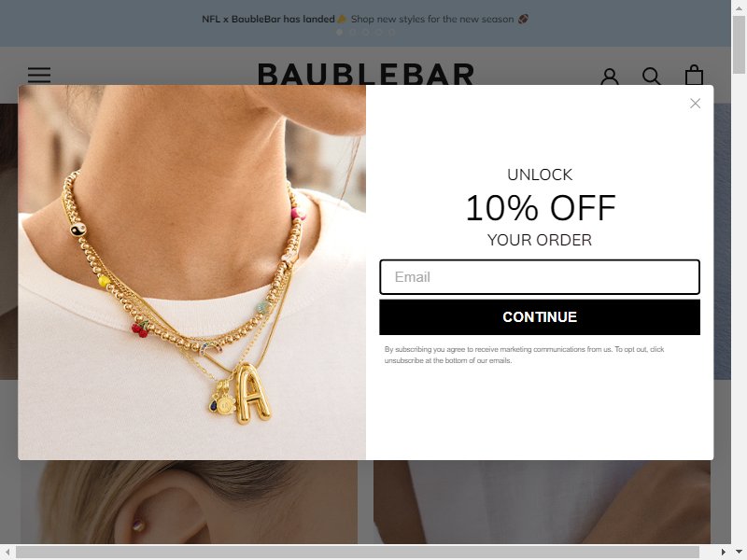Select the fifth announcement carousel dot
This screenshot has height=560, width=747.
coord(391,33)
